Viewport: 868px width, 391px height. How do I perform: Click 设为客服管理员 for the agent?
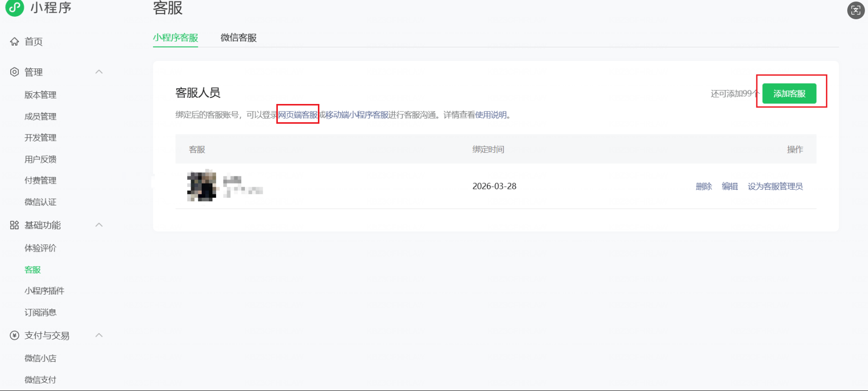pos(775,187)
